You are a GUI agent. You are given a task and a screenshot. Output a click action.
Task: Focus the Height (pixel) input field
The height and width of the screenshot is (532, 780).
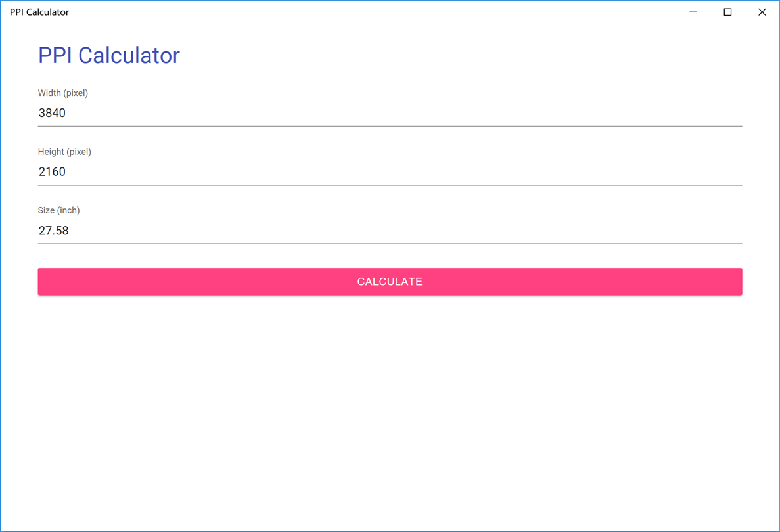click(390, 172)
